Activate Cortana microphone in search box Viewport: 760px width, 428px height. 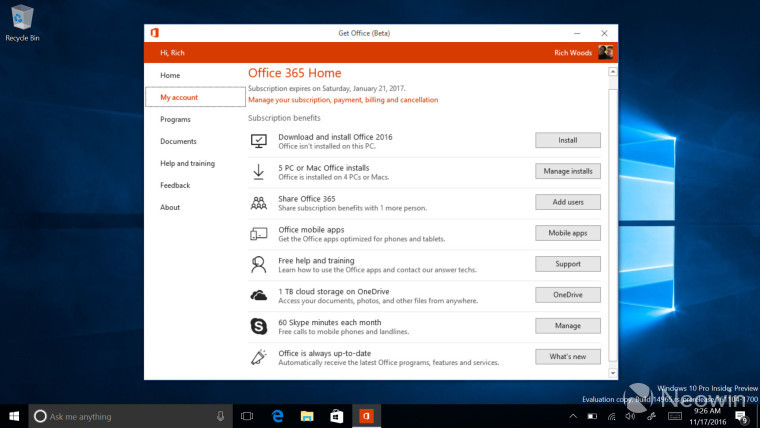[x=221, y=416]
